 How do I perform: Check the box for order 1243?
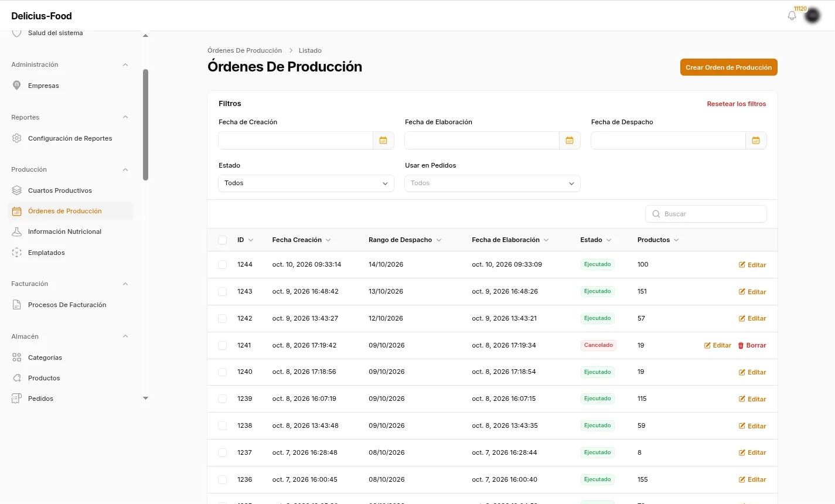click(223, 292)
